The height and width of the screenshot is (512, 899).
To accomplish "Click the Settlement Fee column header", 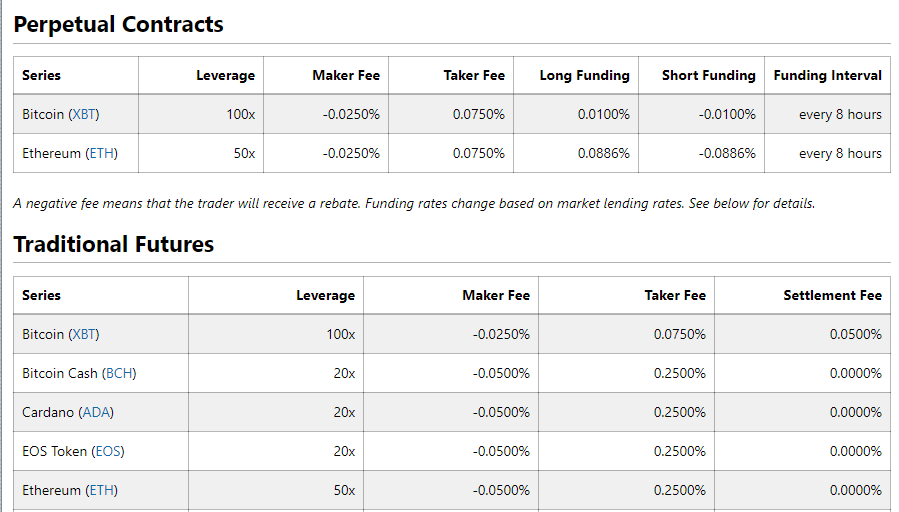I will (832, 295).
